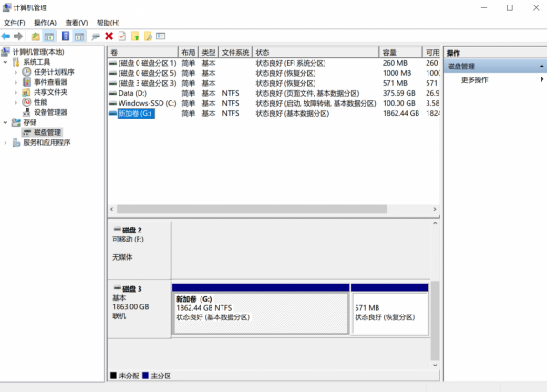Sort by the 卷 column header

click(142, 52)
